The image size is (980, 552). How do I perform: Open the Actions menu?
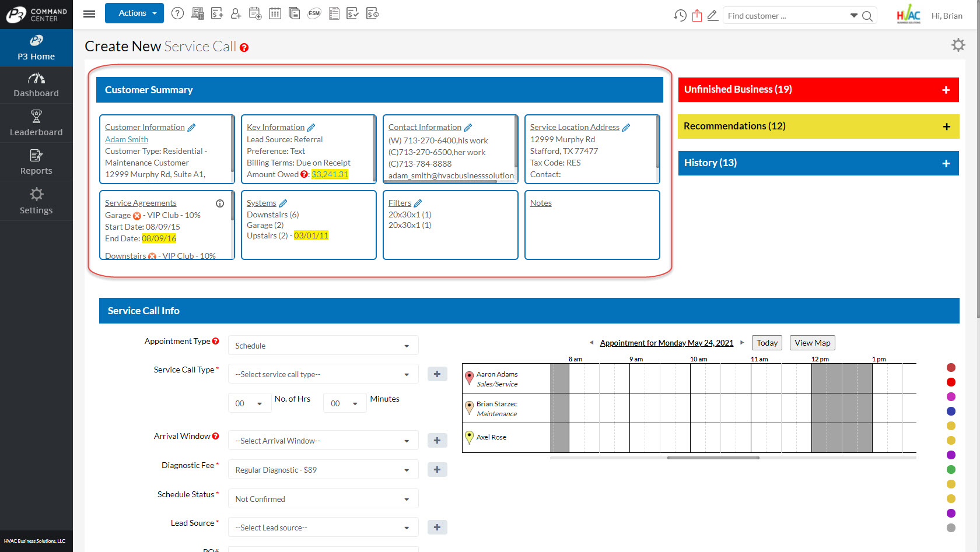(134, 13)
